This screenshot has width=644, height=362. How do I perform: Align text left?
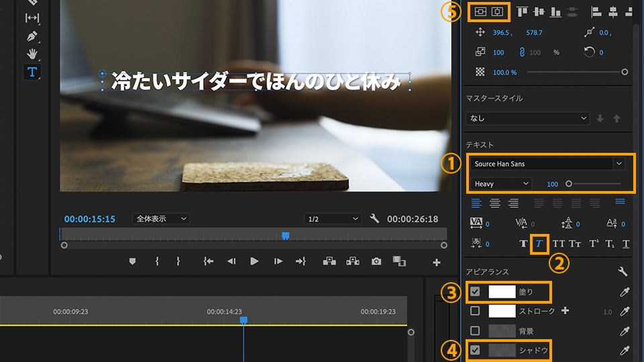[x=476, y=202]
